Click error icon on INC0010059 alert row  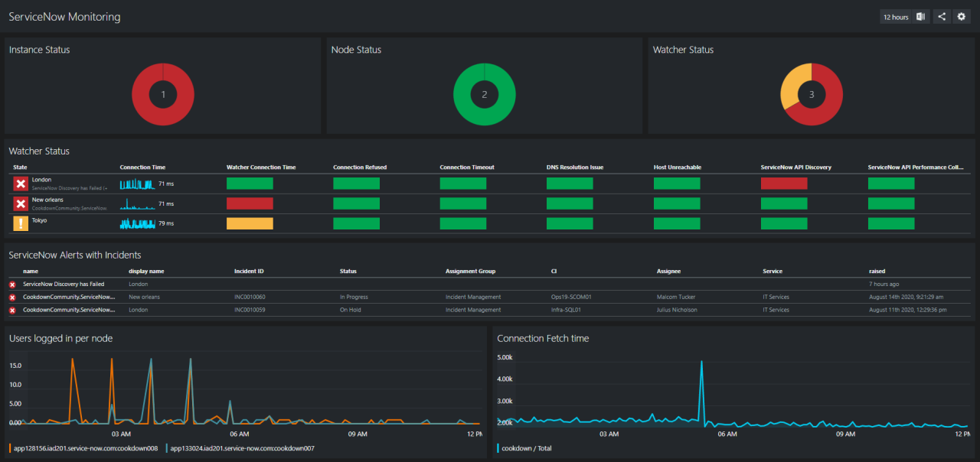(x=12, y=311)
